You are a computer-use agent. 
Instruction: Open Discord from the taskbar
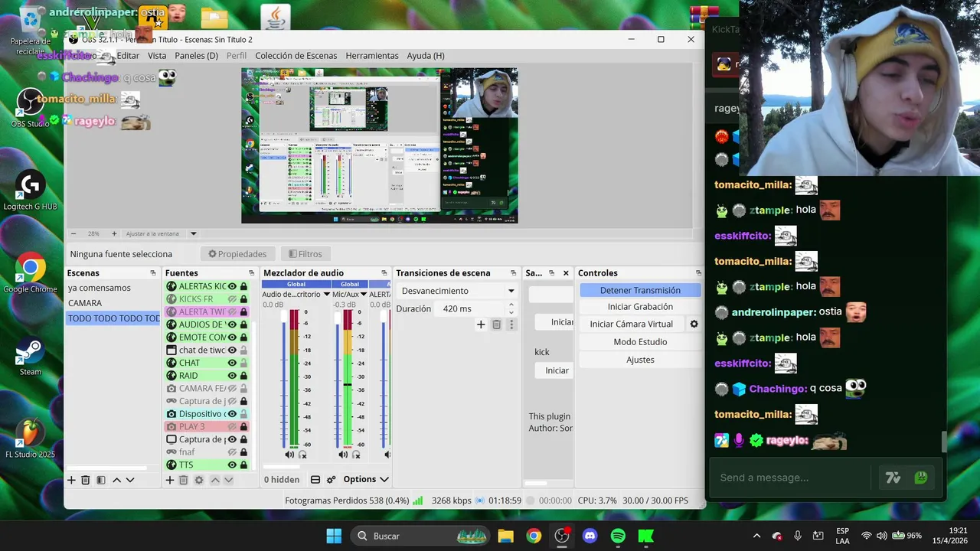[590, 536]
